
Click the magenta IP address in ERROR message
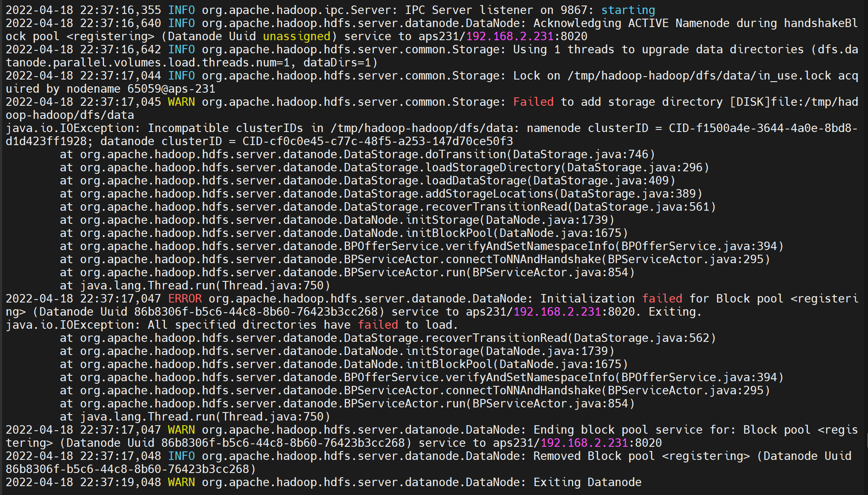click(x=557, y=312)
